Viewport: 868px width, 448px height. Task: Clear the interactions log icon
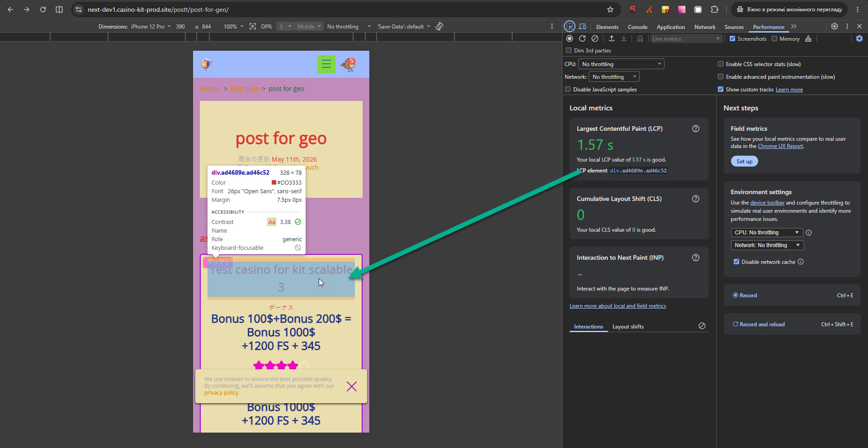tap(702, 326)
